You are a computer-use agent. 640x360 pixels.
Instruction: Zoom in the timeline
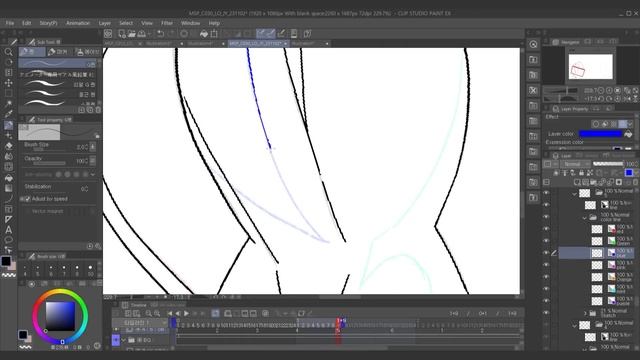pyautogui.click(x=157, y=313)
